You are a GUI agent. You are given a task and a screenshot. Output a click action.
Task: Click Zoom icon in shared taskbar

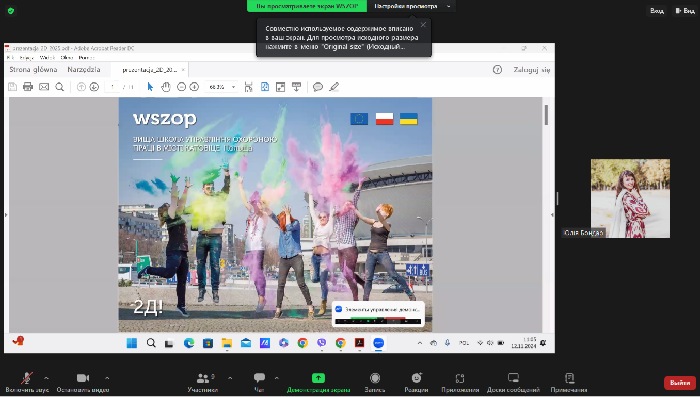tap(379, 343)
